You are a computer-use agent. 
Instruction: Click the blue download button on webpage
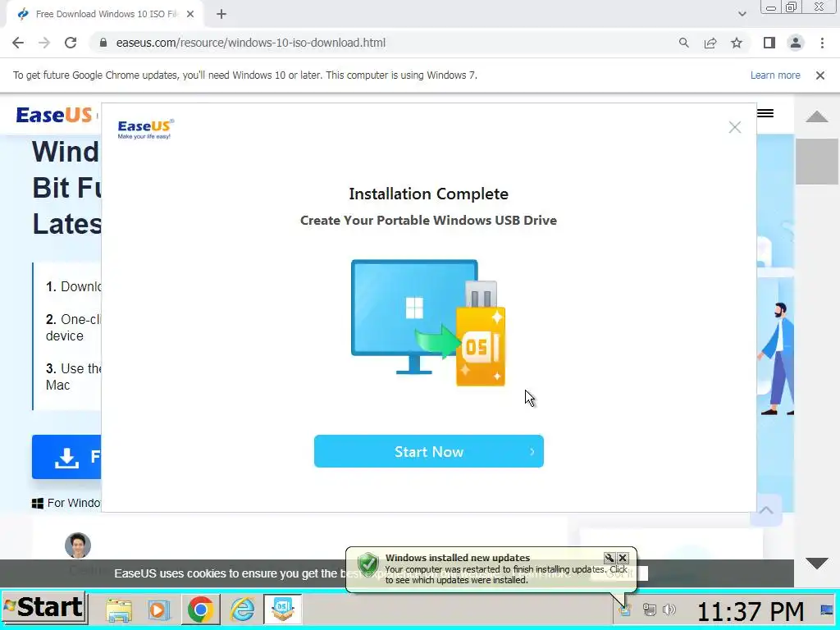(x=66, y=457)
